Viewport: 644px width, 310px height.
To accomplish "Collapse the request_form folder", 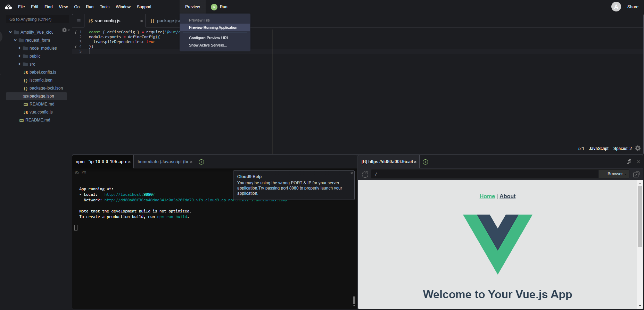I will pyautogui.click(x=15, y=40).
